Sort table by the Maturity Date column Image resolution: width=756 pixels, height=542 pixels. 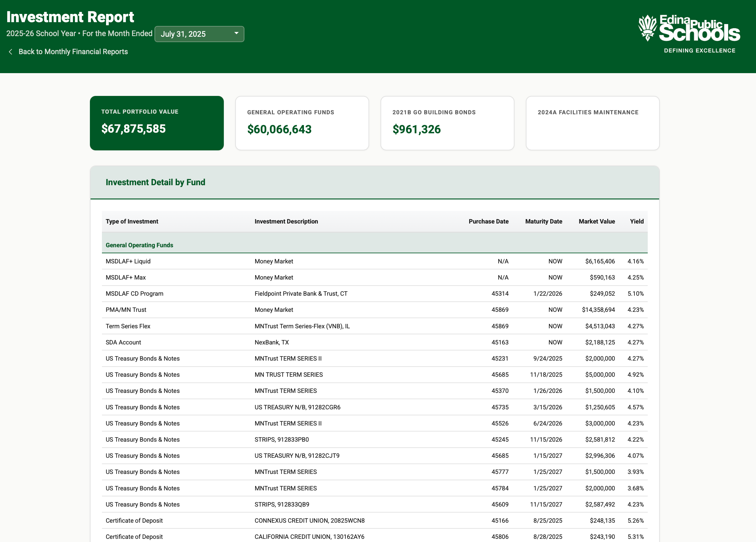544,221
